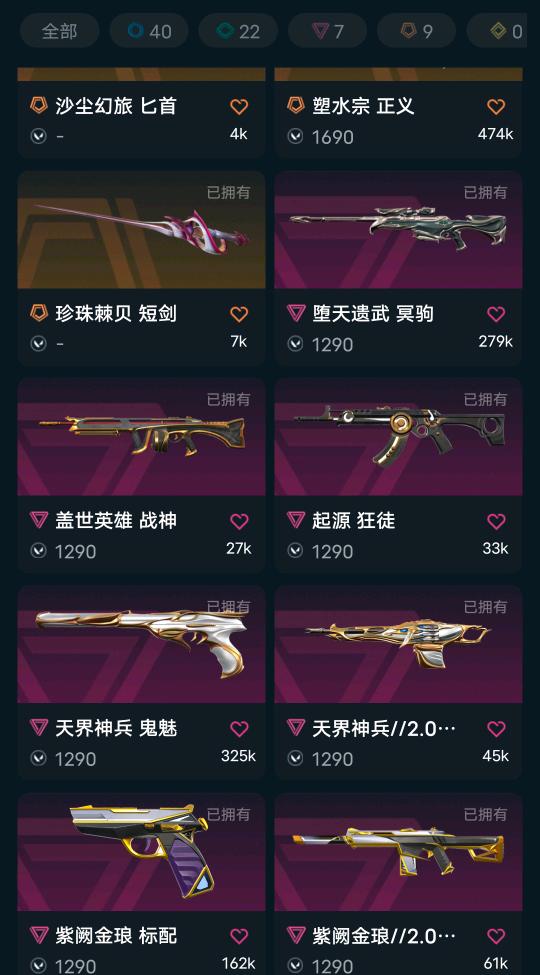Tap the heart icon next to 紫阙金琅 标配
This screenshot has width=540, height=975.
[x=239, y=936]
